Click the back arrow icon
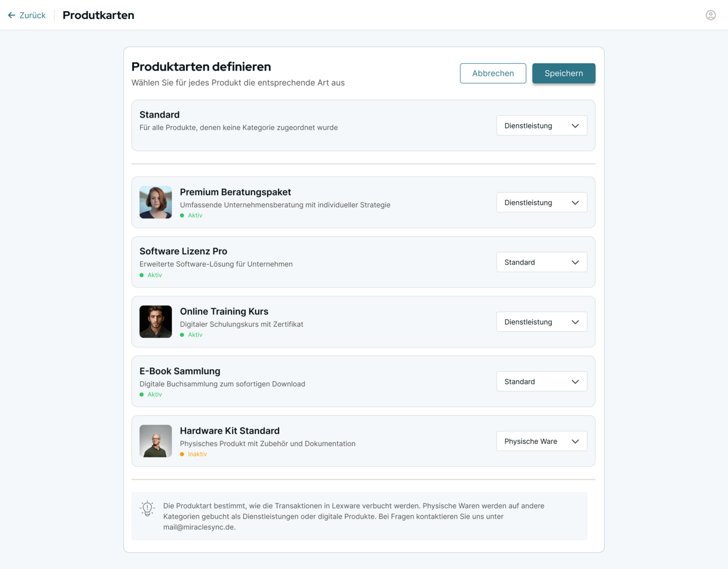The height and width of the screenshot is (569, 728). point(12,16)
